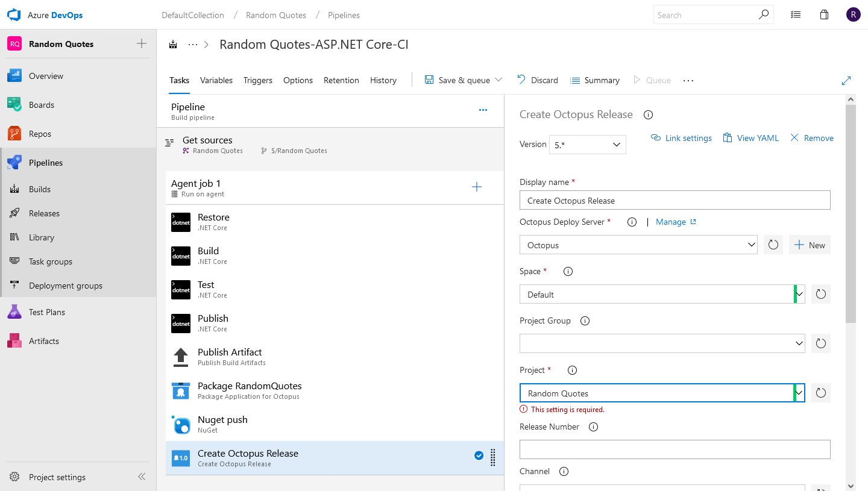The image size is (868, 491).
Task: Refresh the Project Group list
Action: click(x=820, y=343)
